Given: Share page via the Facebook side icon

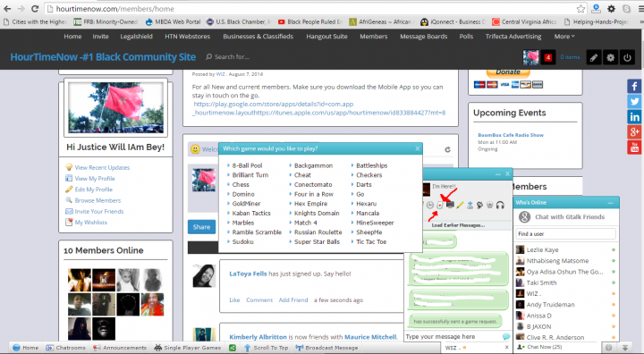Looking at the screenshot, I should [x=634, y=86].
